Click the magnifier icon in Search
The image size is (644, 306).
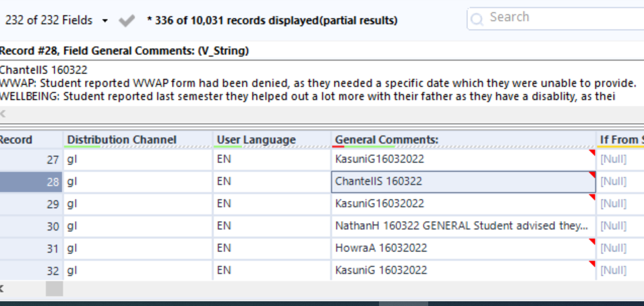tap(477, 19)
